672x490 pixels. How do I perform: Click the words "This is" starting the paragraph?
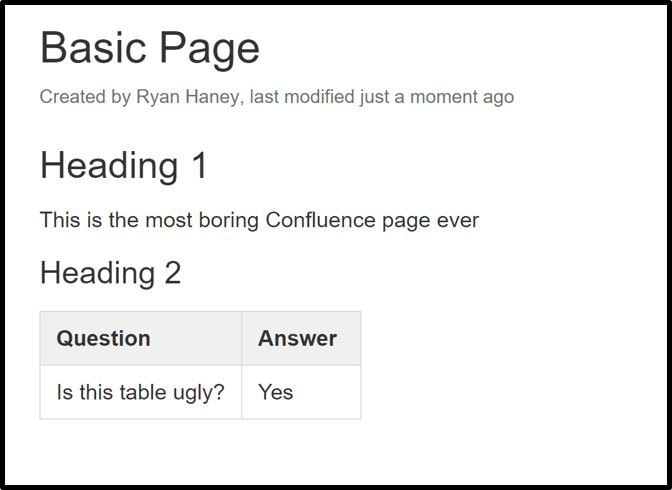(x=71, y=220)
